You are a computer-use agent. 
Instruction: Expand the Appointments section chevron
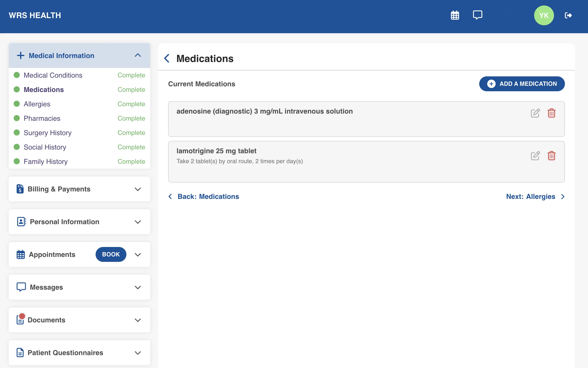(x=138, y=255)
